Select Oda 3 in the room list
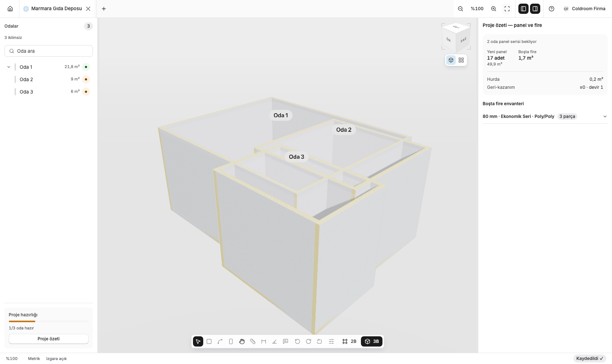The height and width of the screenshot is (364, 612). (x=48, y=92)
